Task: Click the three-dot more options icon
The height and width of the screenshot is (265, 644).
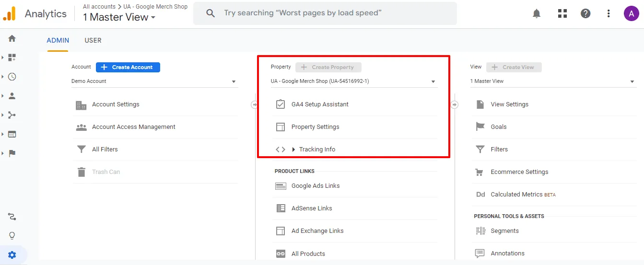Action: coord(609,13)
